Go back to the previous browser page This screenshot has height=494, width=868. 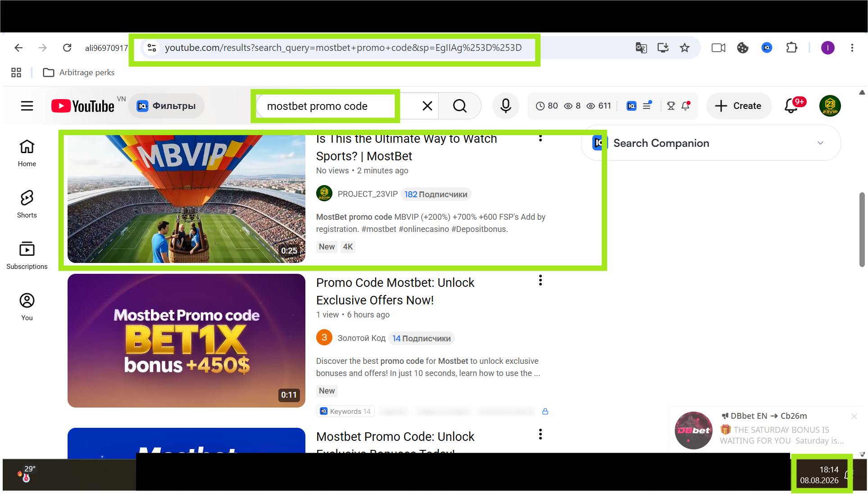(x=18, y=48)
